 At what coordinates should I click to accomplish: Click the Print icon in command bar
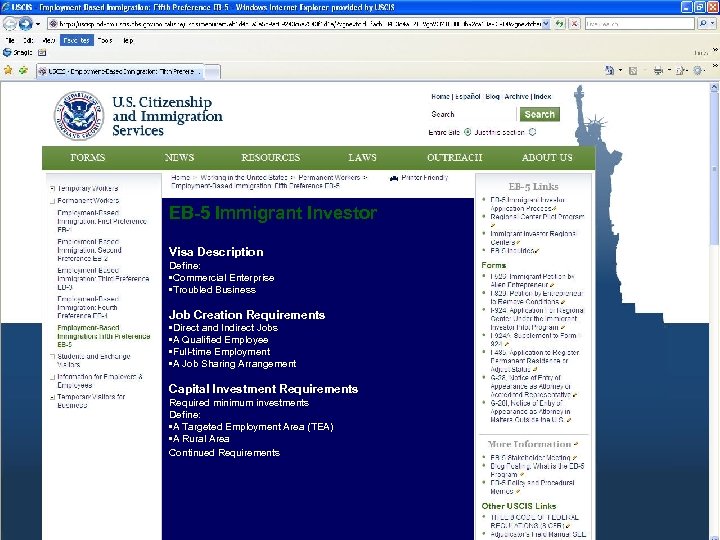658,70
